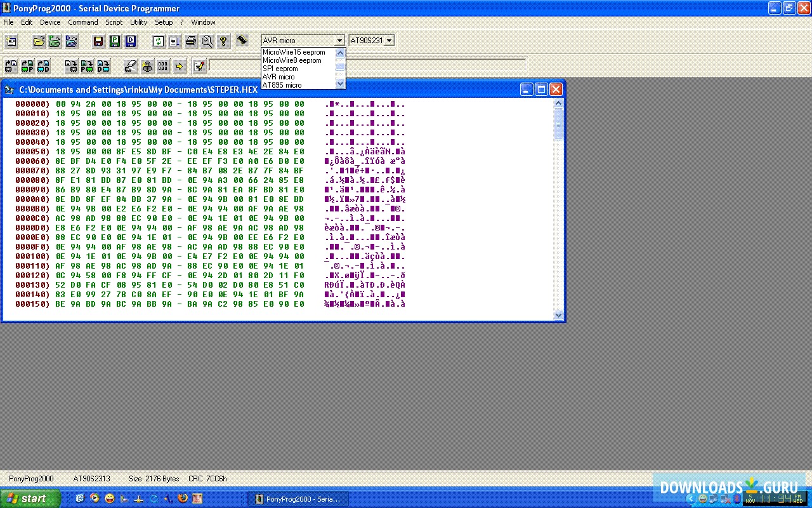Click the hex window vertical scrollbar thumb
The image size is (812, 508).
(559, 124)
